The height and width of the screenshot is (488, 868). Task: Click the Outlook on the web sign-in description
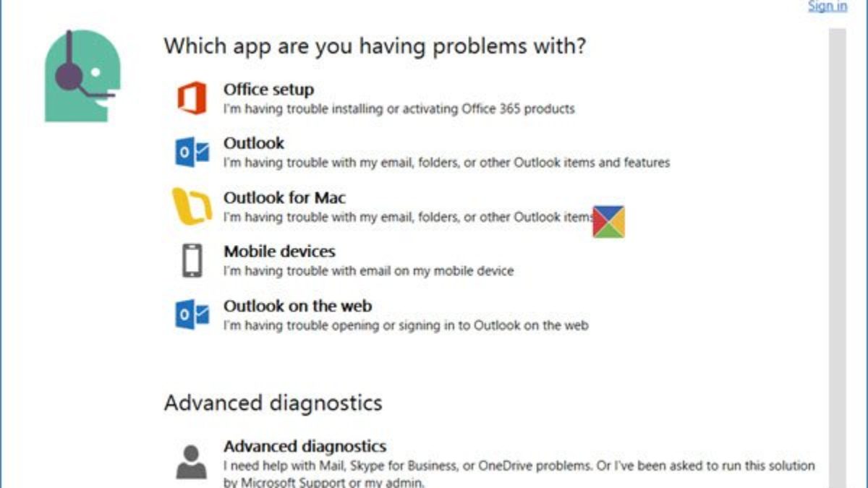click(405, 325)
